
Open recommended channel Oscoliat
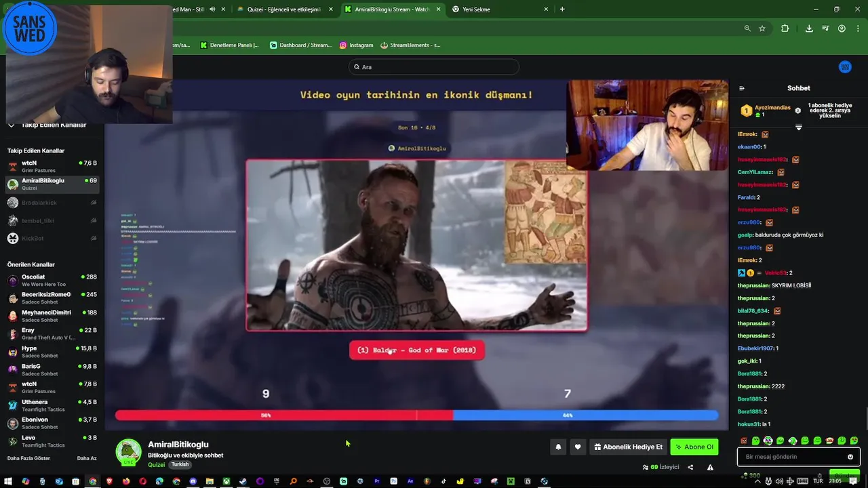pos(52,280)
